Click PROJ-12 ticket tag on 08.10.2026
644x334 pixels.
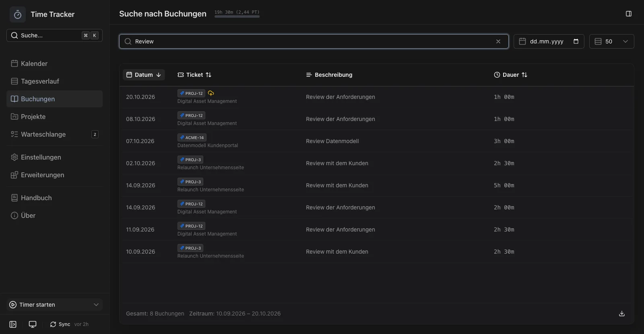[191, 115]
